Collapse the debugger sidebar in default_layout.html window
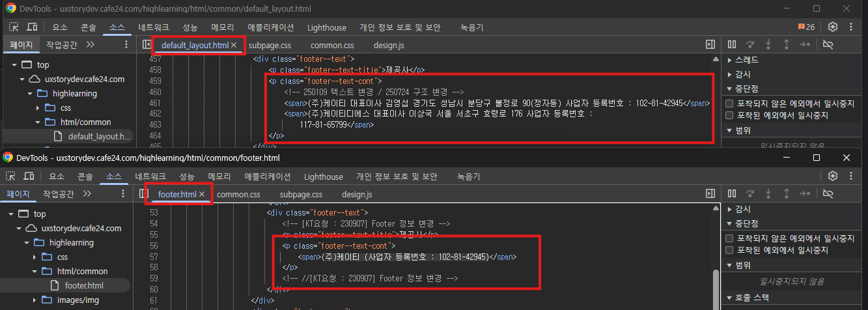This screenshot has width=868, height=310. pyautogui.click(x=710, y=44)
